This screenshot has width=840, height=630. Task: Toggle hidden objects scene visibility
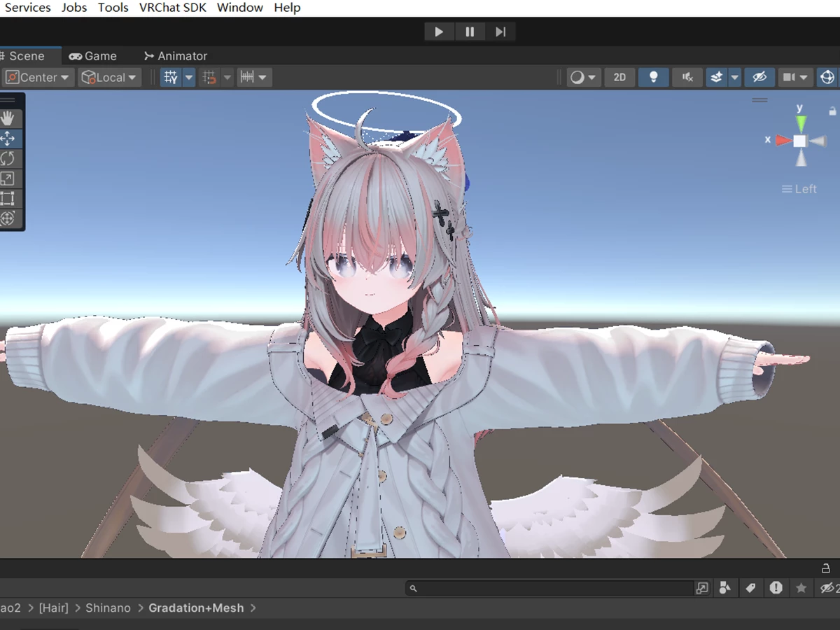pyautogui.click(x=759, y=78)
